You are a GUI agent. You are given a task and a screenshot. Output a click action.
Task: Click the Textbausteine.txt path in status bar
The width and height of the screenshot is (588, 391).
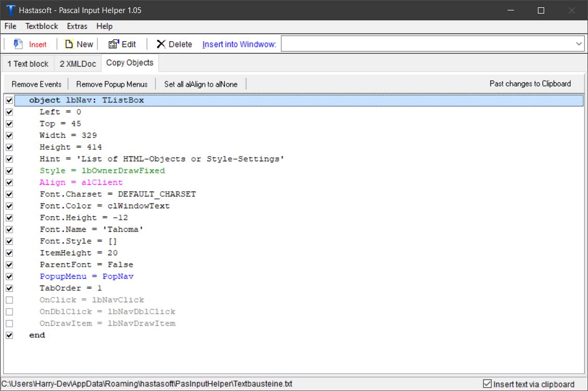tap(147, 384)
